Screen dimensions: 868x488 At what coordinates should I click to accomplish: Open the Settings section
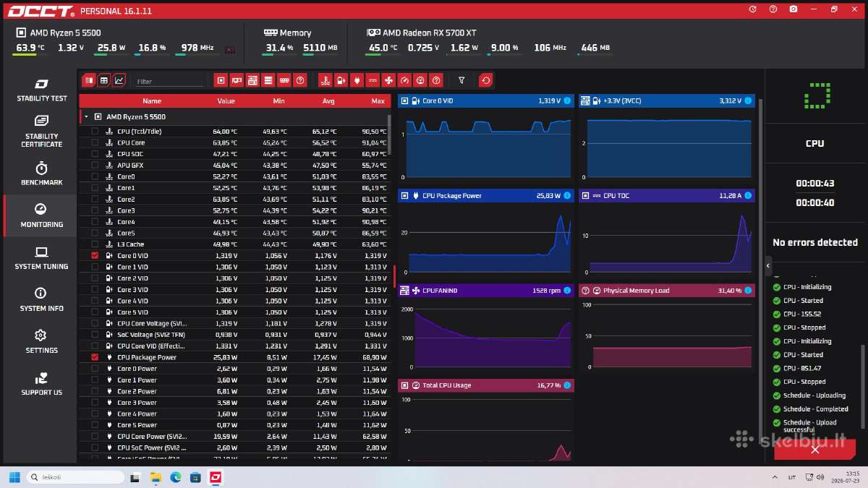coord(41,342)
